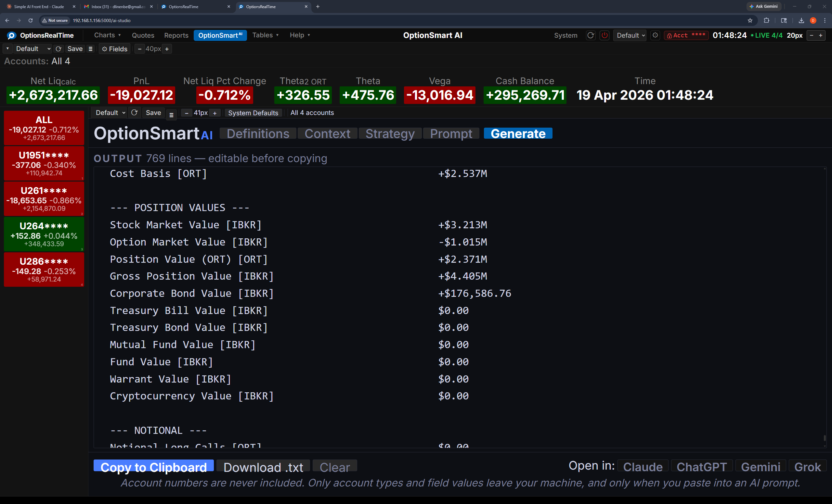This screenshot has height=504, width=832.
Task: Switch to the Gmail Inbox browser tab
Action: [118, 6]
